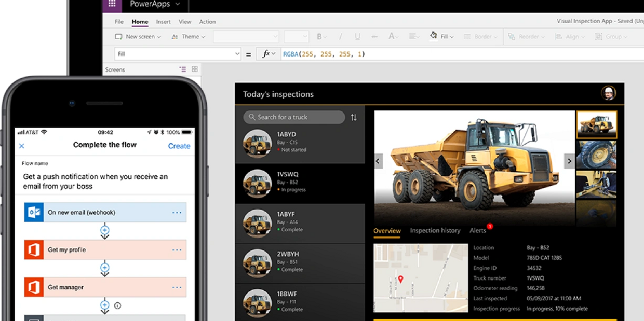Open options dots for Get my profile step

pos(177,250)
